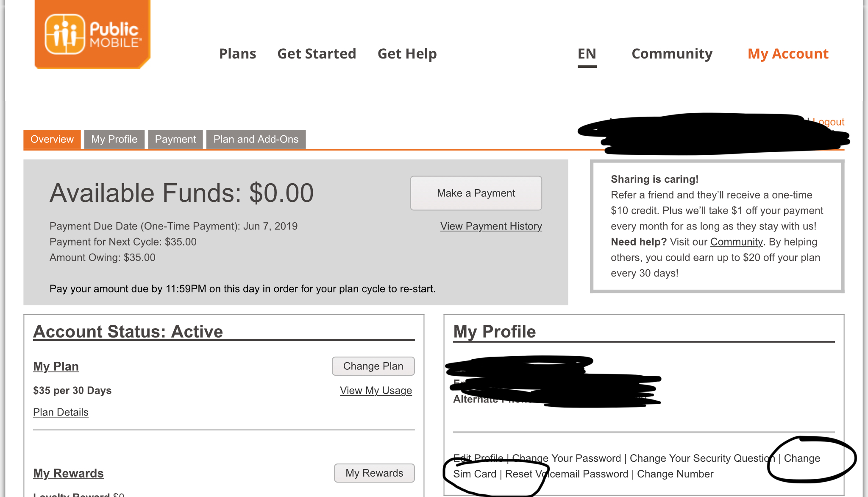The height and width of the screenshot is (497, 868).
Task: Click the Community link in Need help text
Action: click(x=736, y=242)
